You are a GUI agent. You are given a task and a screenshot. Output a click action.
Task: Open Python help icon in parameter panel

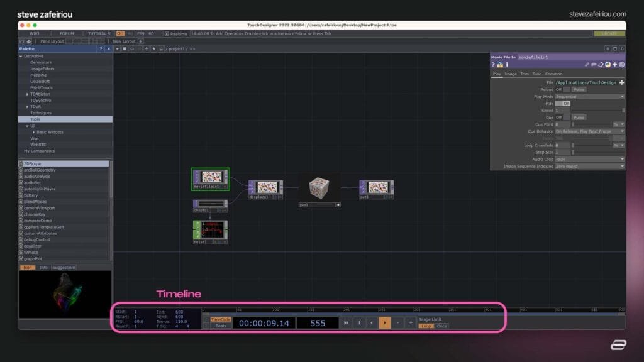click(x=500, y=65)
